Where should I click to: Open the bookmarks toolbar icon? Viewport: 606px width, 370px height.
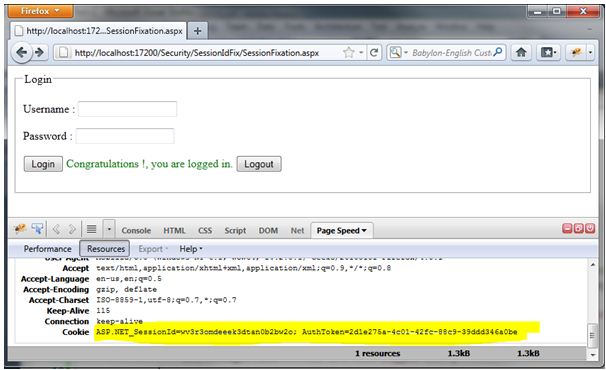click(548, 52)
